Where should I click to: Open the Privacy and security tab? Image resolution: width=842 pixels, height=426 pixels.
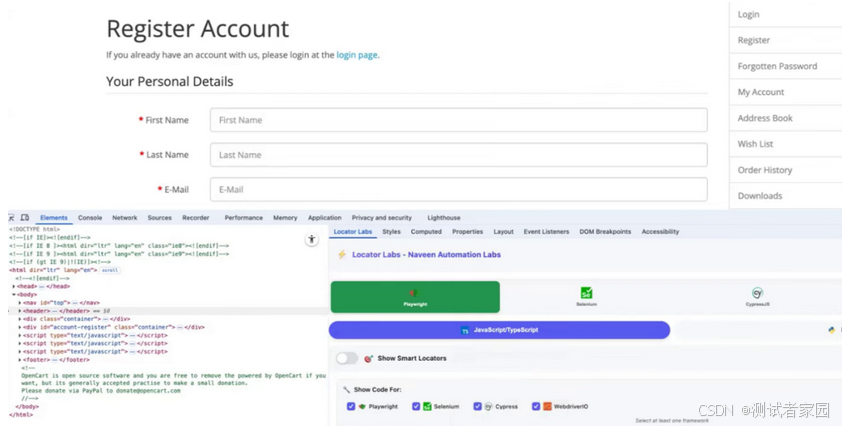tap(382, 218)
